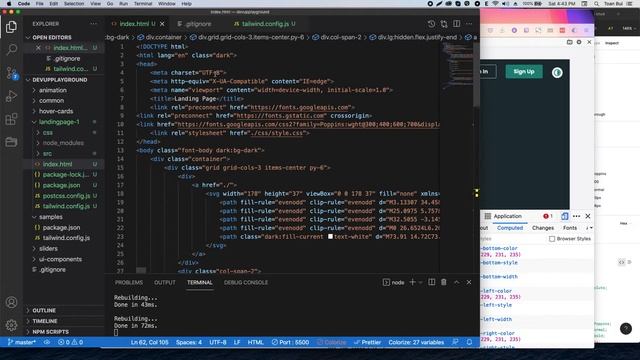Open Fonts tab in browser devtools
Image resolution: width=640 pixels, height=360 pixels.
click(x=570, y=228)
